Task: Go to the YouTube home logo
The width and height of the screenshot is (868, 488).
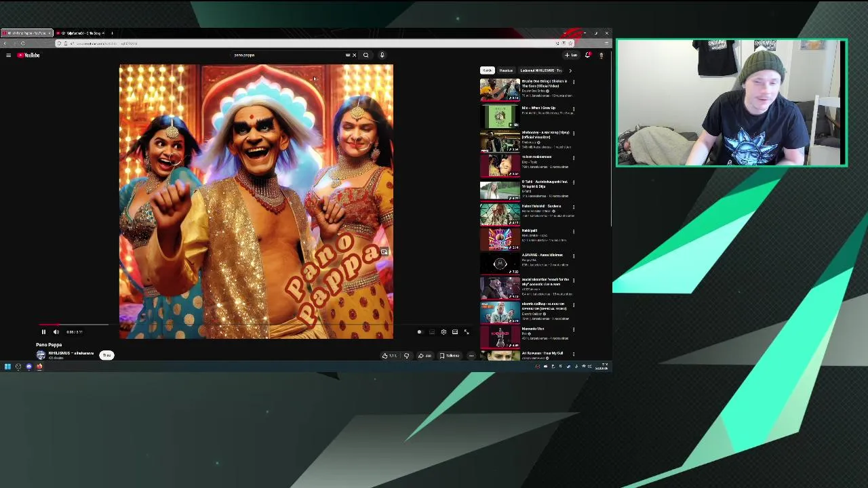Action: 28,56
